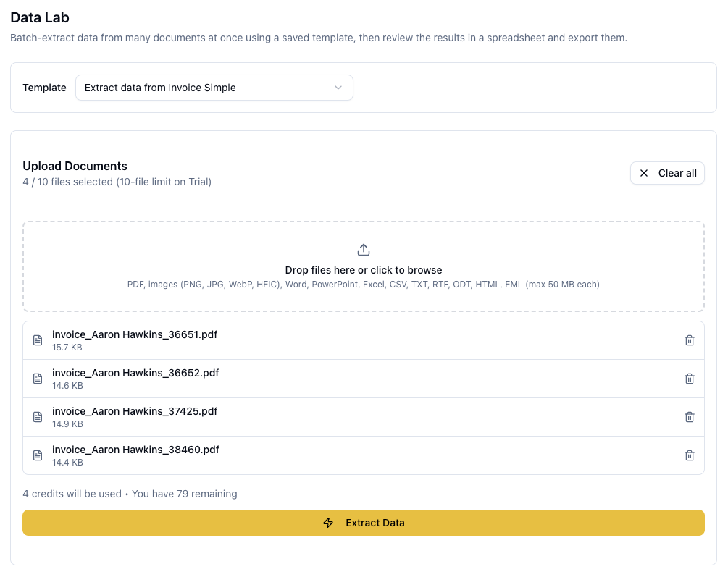728x577 pixels.
Task: Delete invoice_Aaron Hawkins_36651.pdf with its trash icon
Action: 690,340
